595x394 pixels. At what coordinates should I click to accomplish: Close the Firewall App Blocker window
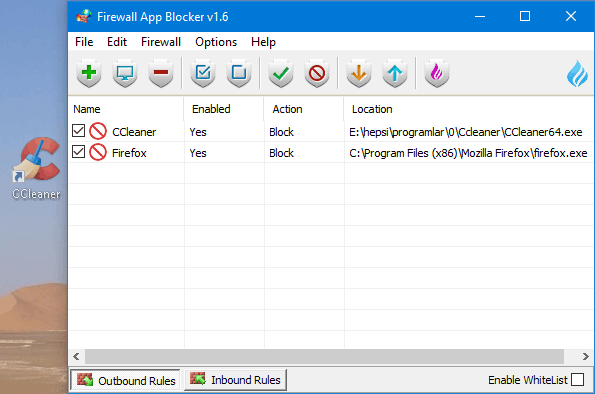[x=571, y=16]
